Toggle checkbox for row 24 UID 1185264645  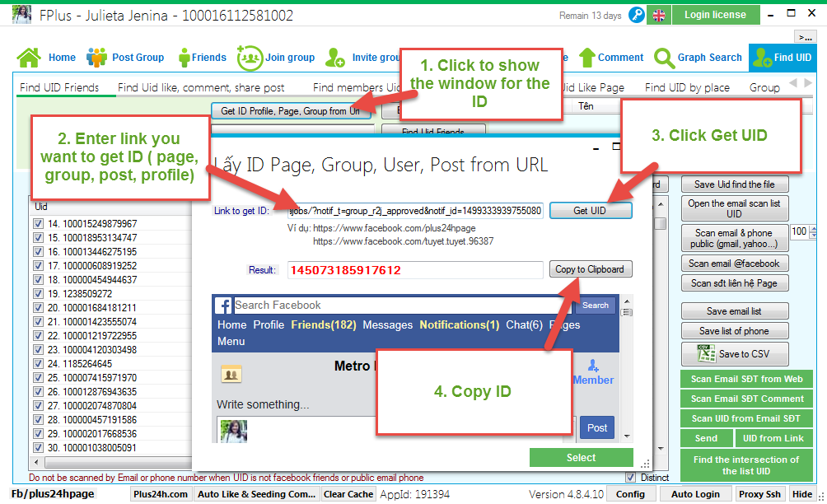point(38,363)
